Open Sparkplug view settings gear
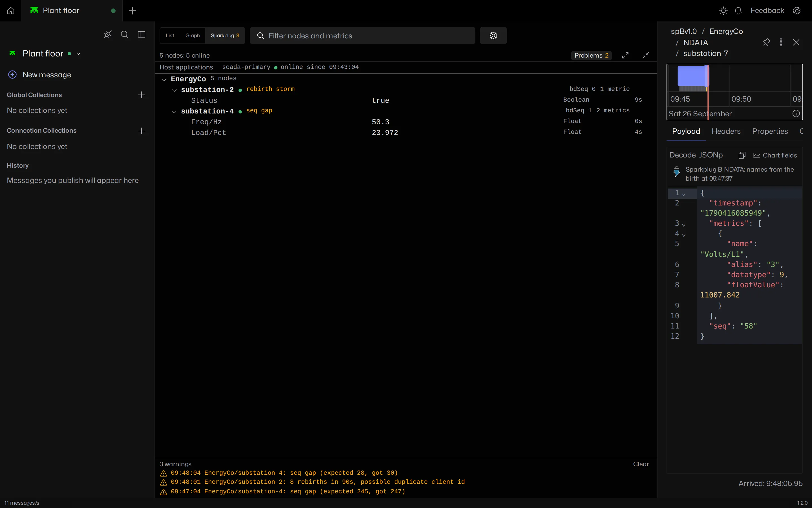This screenshot has width=812, height=508. [493, 36]
